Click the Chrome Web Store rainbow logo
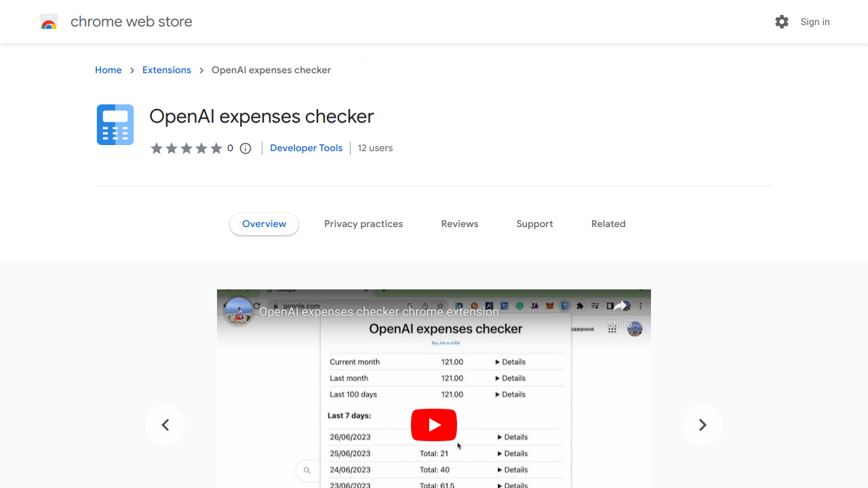The width and height of the screenshot is (868, 488). point(49,22)
